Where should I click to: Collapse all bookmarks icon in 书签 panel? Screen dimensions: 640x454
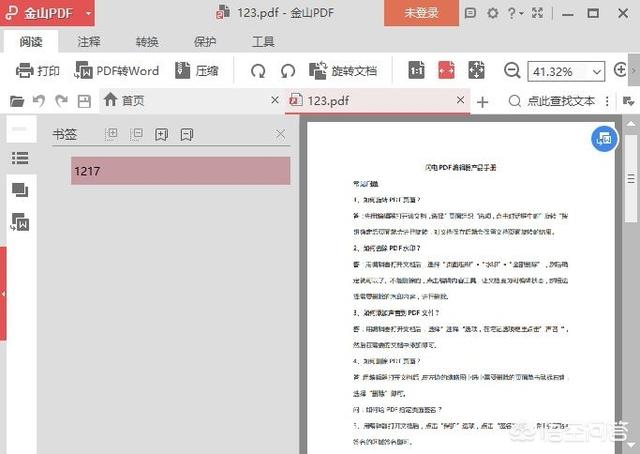point(136,134)
